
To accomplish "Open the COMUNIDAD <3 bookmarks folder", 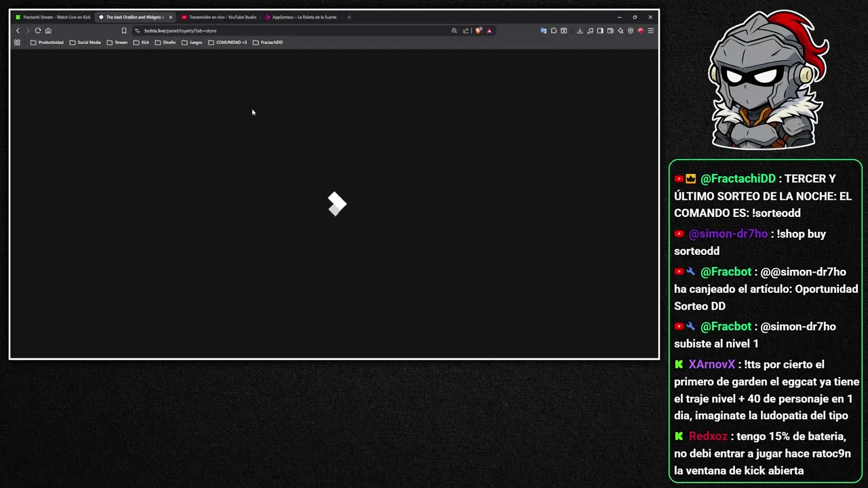I will (227, 42).
